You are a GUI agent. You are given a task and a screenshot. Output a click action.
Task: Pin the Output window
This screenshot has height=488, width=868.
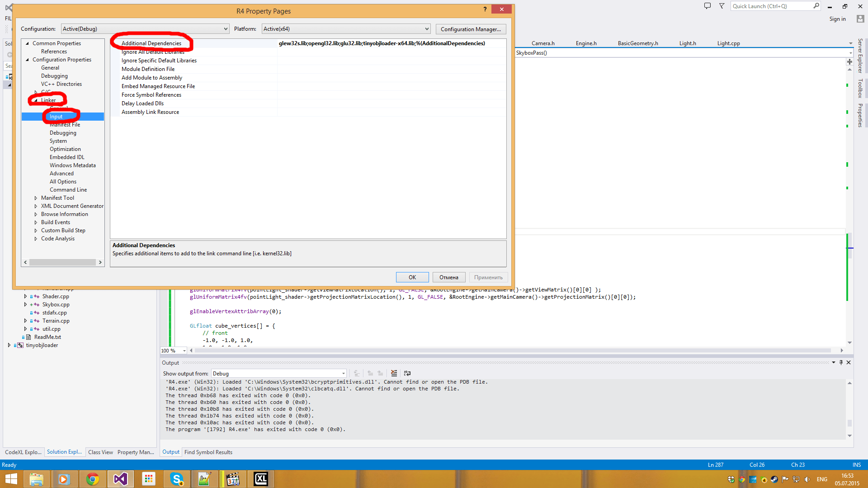click(841, 362)
